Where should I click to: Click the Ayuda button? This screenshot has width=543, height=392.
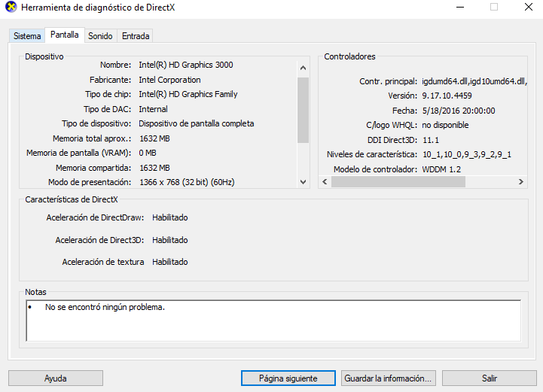coord(56,378)
